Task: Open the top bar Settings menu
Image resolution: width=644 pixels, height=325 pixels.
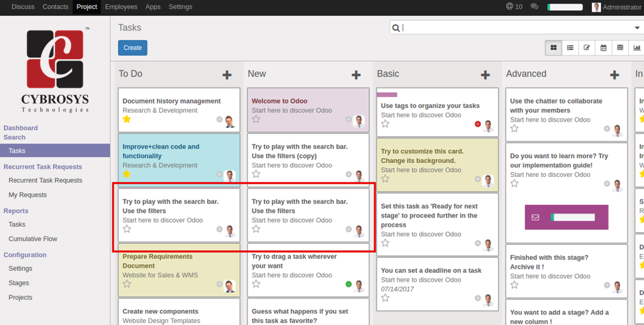Action: pos(180,7)
